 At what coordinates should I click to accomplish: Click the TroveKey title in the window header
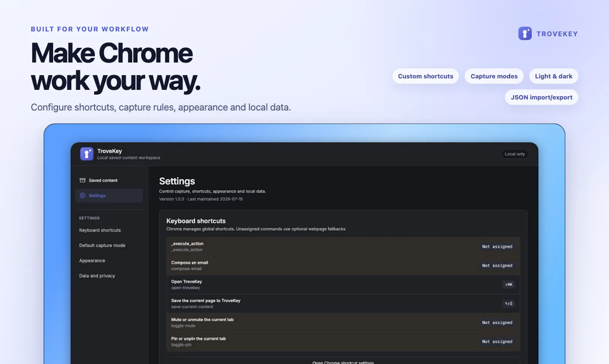[109, 151]
